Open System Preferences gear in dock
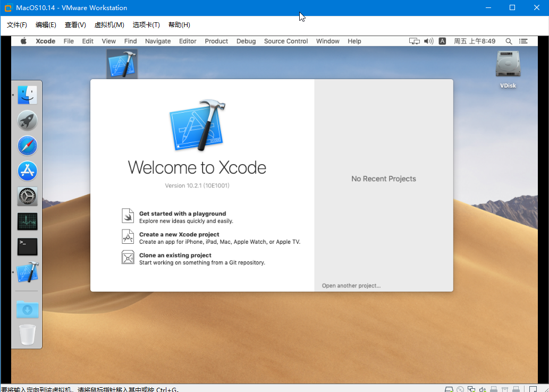Viewport: 549px width, 392px height. tap(27, 197)
